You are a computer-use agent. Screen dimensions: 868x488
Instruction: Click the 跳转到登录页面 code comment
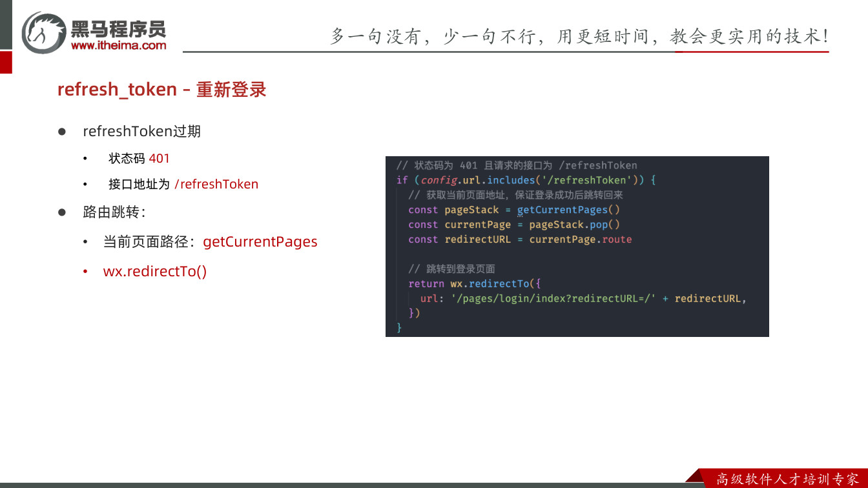coord(452,269)
